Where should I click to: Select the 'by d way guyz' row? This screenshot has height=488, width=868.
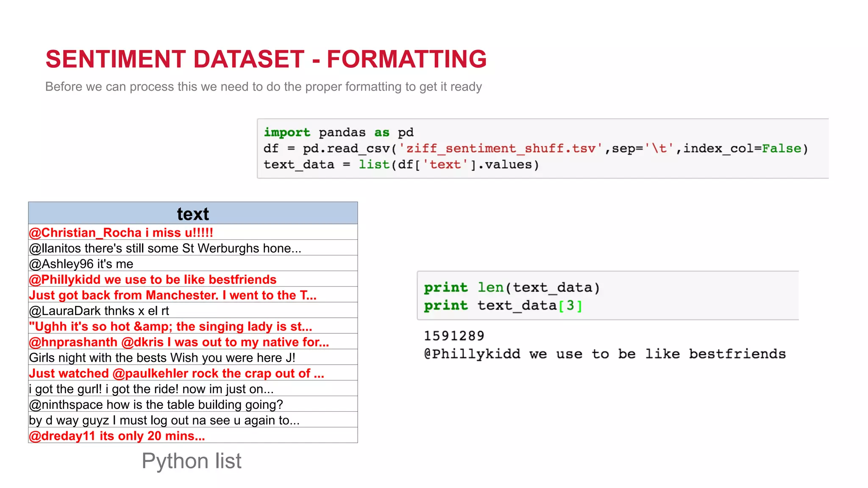pyautogui.click(x=193, y=420)
